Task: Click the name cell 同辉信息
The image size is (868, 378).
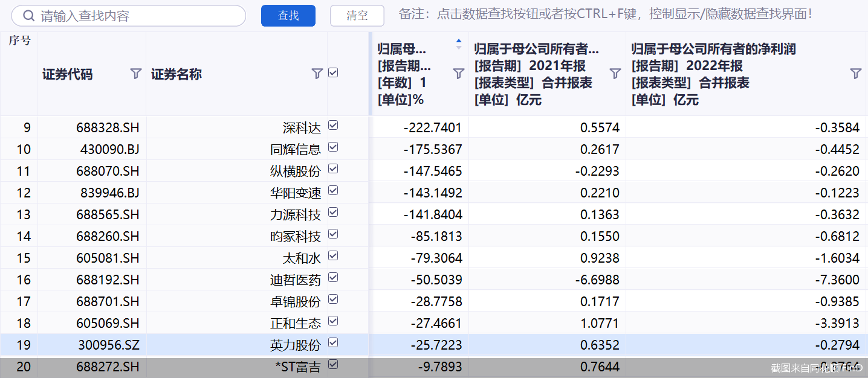Action: point(296,149)
